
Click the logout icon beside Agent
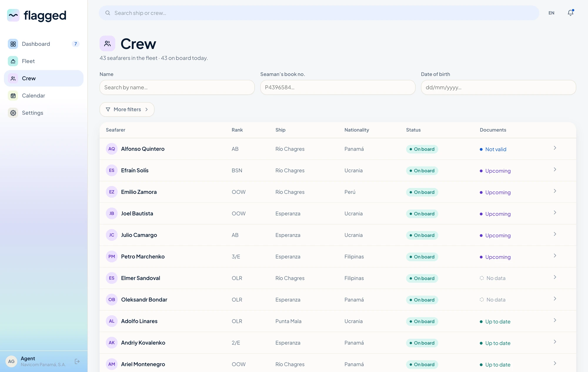point(77,361)
